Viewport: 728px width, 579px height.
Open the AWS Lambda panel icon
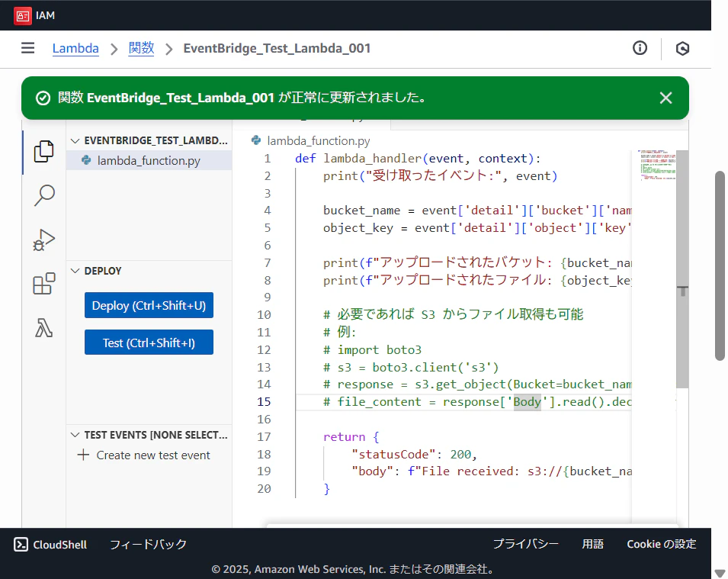(x=44, y=327)
